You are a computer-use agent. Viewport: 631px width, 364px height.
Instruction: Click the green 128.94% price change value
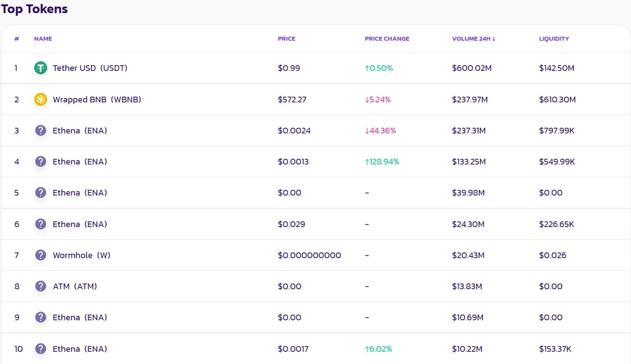pos(382,161)
